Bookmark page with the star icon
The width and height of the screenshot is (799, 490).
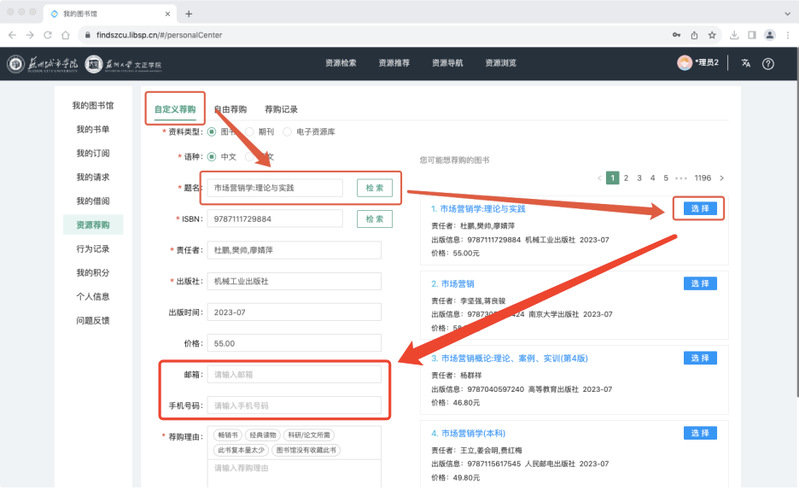[711, 35]
